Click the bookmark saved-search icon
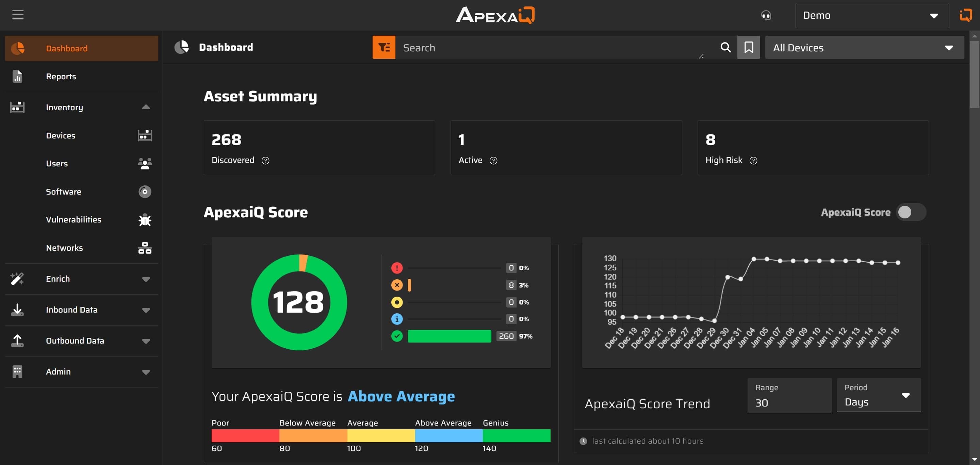This screenshot has width=980, height=465. coord(748,48)
